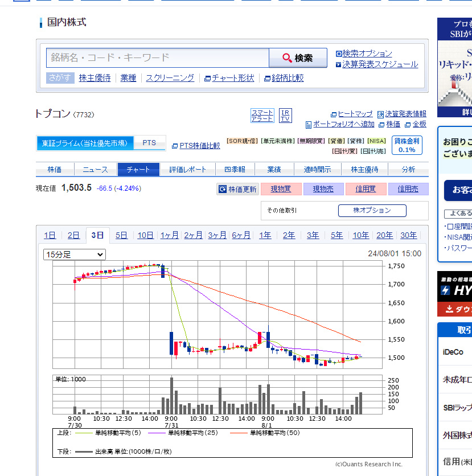The image size is (472, 476).
Task: Open 銘柄比較 link
Action: click(x=284, y=78)
